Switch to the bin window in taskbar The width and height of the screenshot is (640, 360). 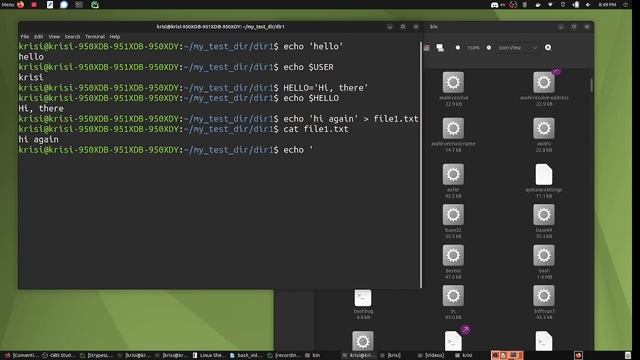point(313,356)
